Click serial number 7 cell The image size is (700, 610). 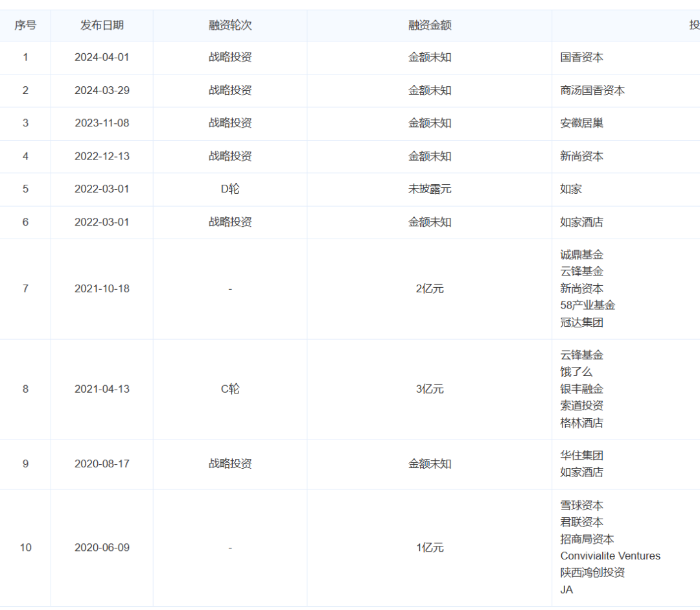[25, 289]
